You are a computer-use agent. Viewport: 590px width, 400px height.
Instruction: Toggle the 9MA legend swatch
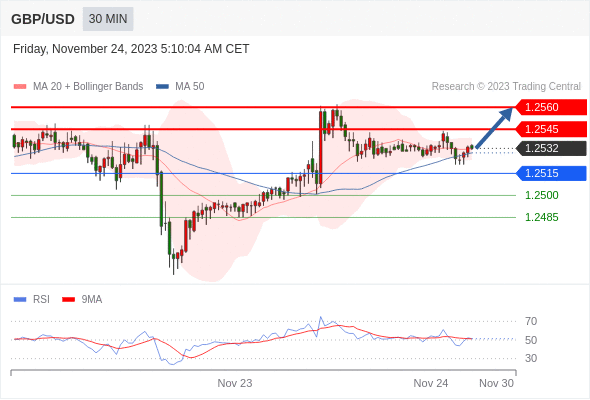[x=68, y=300]
